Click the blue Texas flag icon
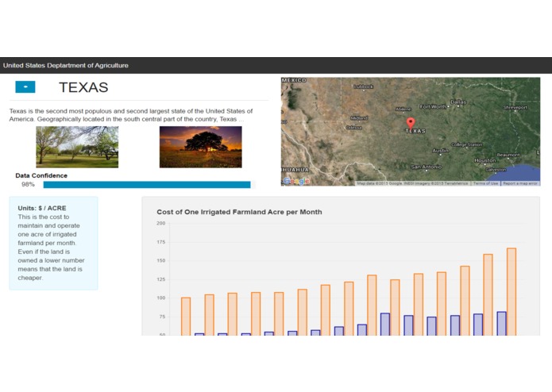Screen dimensions: 552x392 [25, 86]
